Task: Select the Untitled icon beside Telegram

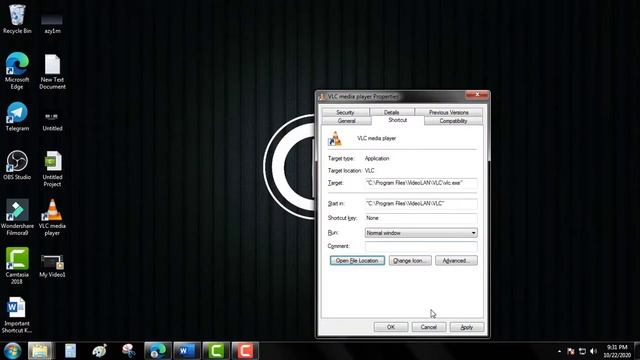Action: tap(52, 121)
